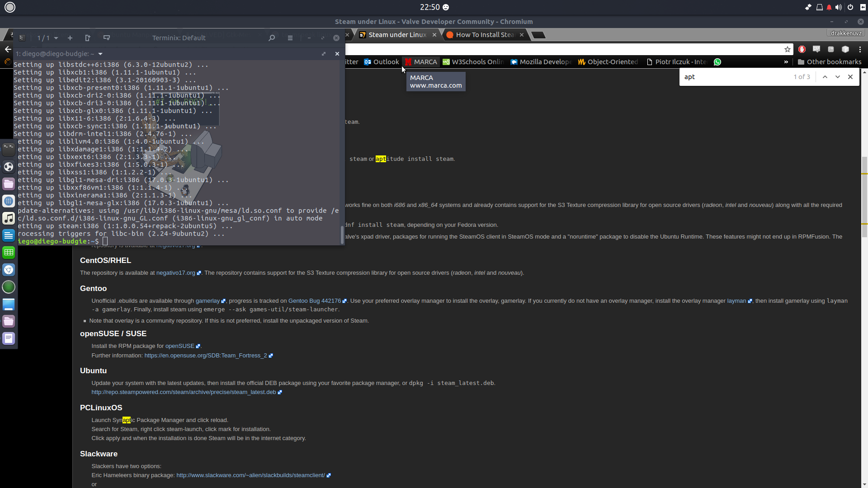The width and height of the screenshot is (868, 488).
Task: Open the SDB:Team_Fortress_2 link
Action: pos(206,356)
